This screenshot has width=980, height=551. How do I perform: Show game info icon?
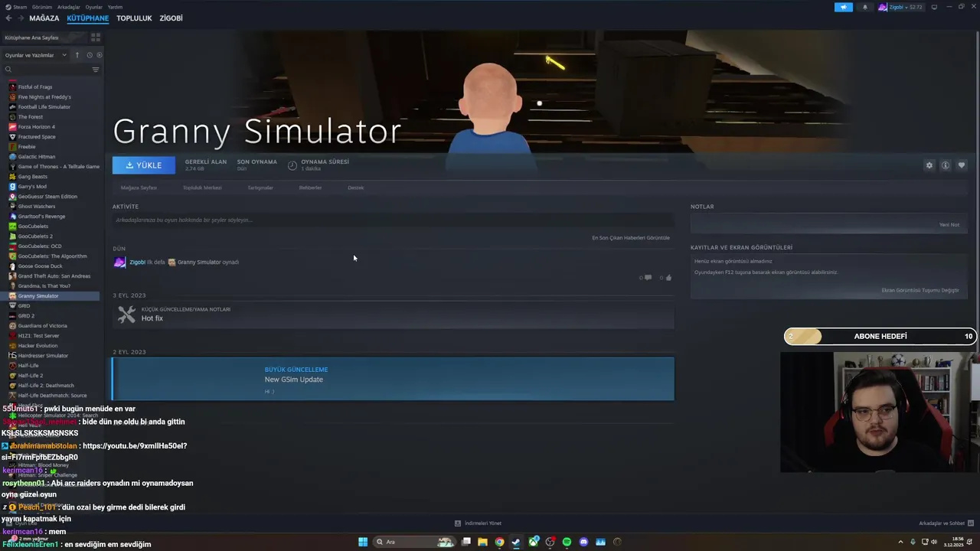click(946, 165)
